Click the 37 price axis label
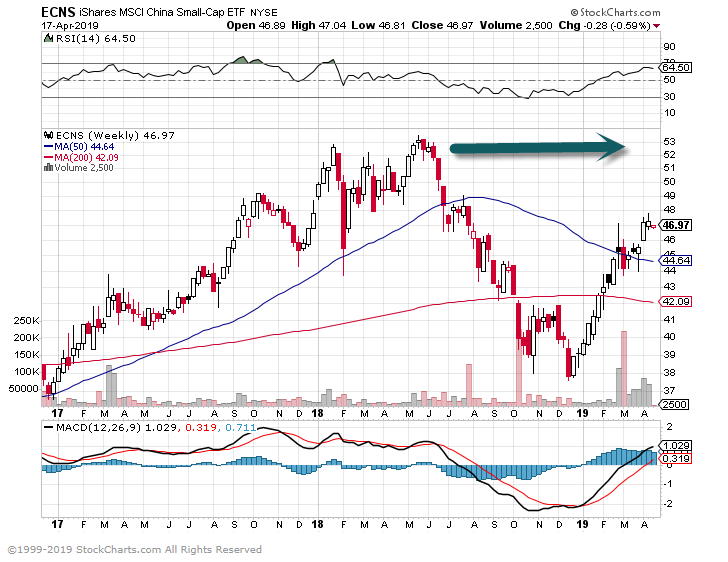This screenshot has width=728, height=562. (x=670, y=391)
